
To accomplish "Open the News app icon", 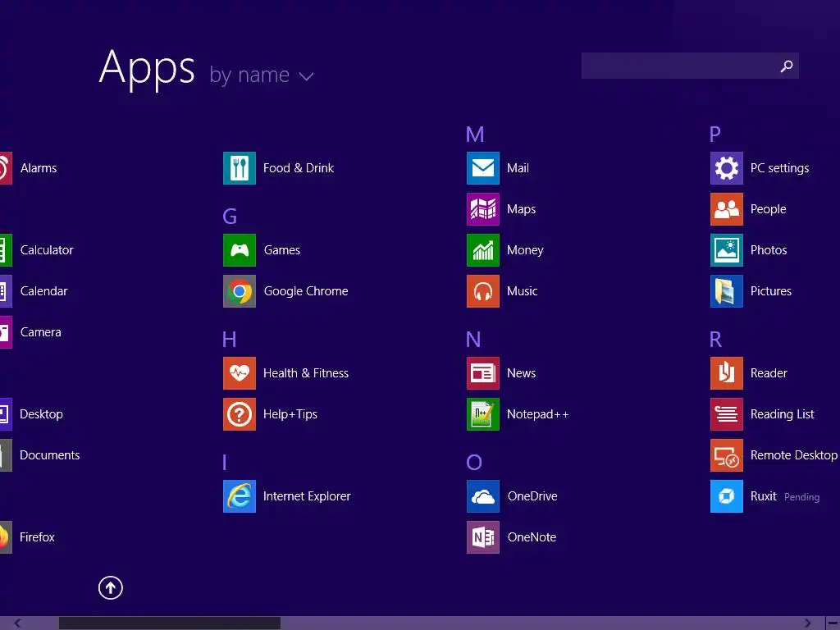I will (x=482, y=373).
